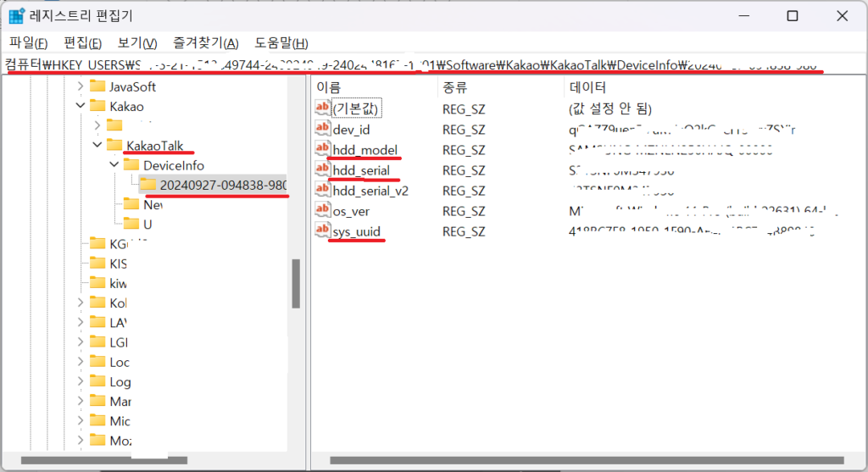Select the KakaoTalk key label

(154, 146)
